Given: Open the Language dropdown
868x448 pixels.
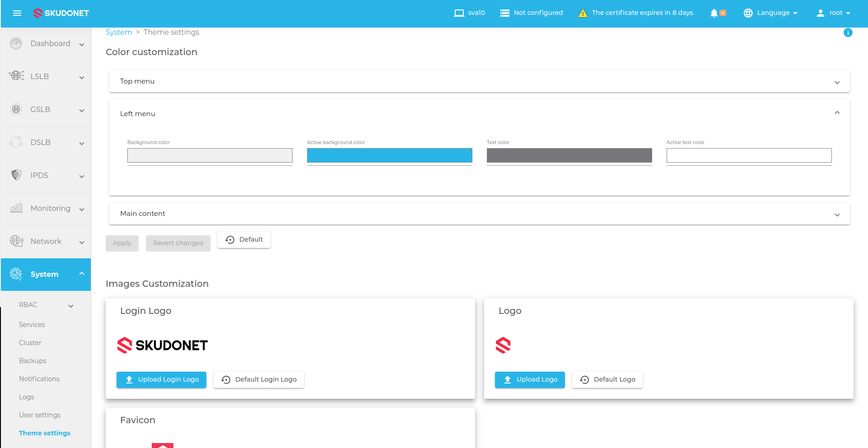Looking at the screenshot, I should [771, 13].
